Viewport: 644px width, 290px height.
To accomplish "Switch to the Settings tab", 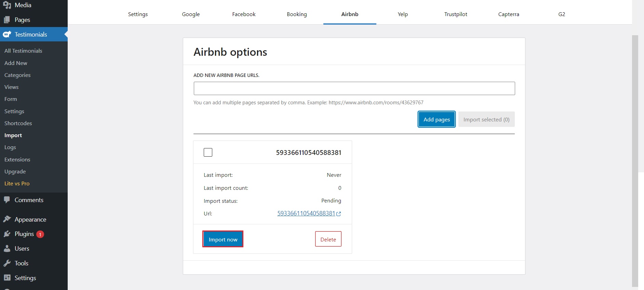I will [x=138, y=14].
